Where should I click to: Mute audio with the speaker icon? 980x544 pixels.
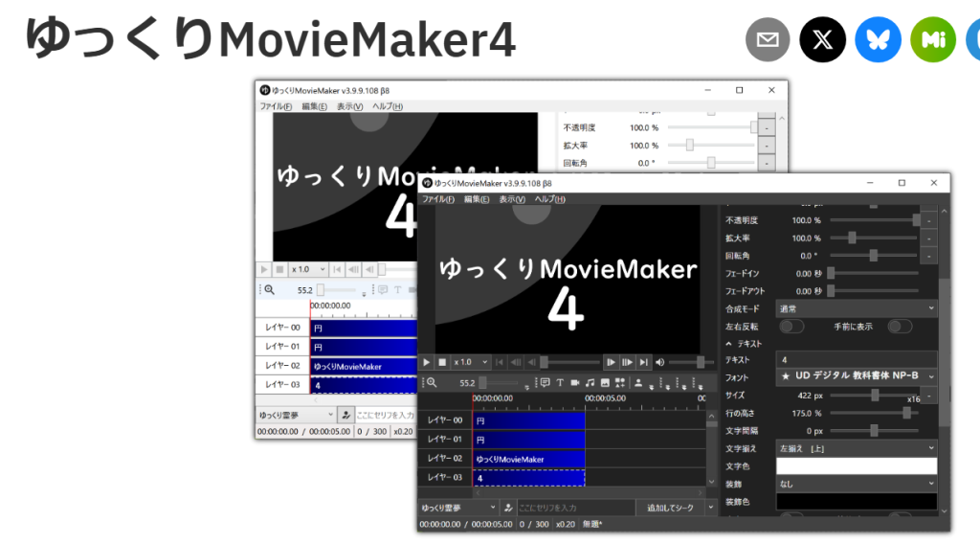click(659, 362)
